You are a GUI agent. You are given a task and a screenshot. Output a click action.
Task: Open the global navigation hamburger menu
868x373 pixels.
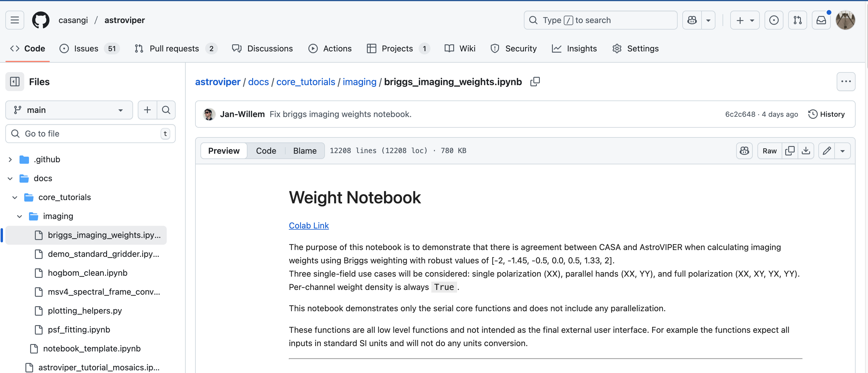coord(14,20)
